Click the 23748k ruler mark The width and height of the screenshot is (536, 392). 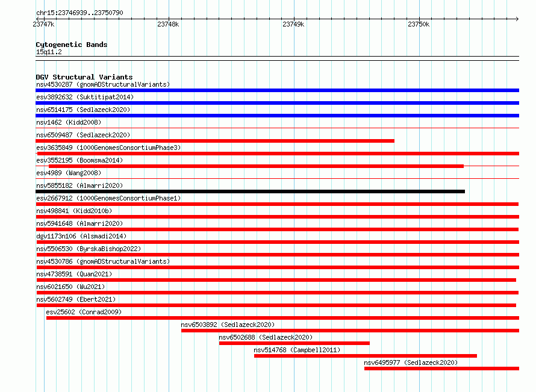(168, 24)
